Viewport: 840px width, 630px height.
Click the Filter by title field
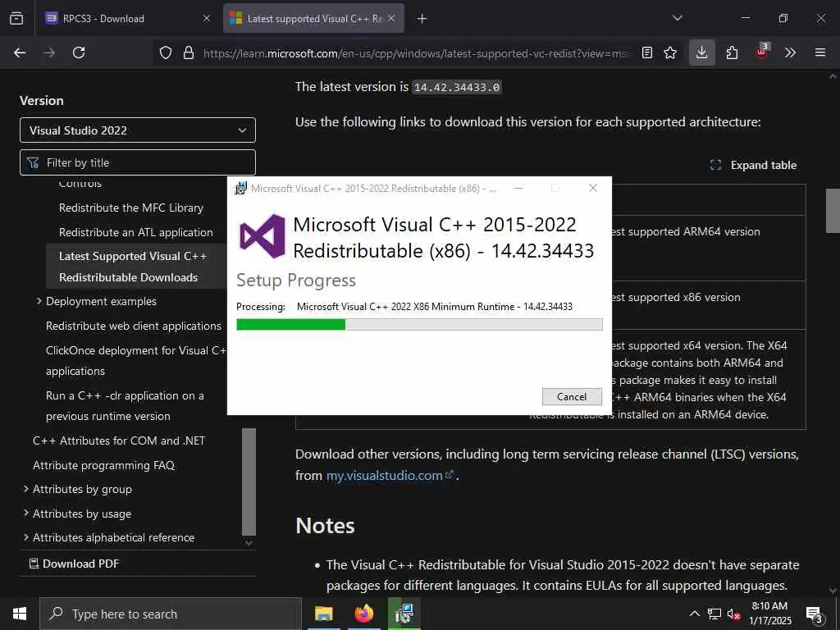click(138, 162)
